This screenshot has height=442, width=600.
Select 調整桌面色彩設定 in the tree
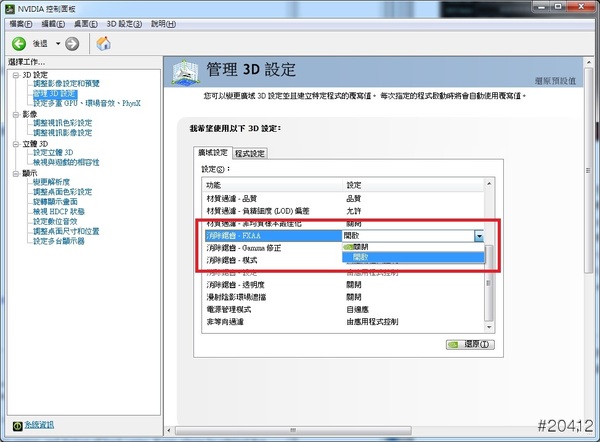point(62,192)
